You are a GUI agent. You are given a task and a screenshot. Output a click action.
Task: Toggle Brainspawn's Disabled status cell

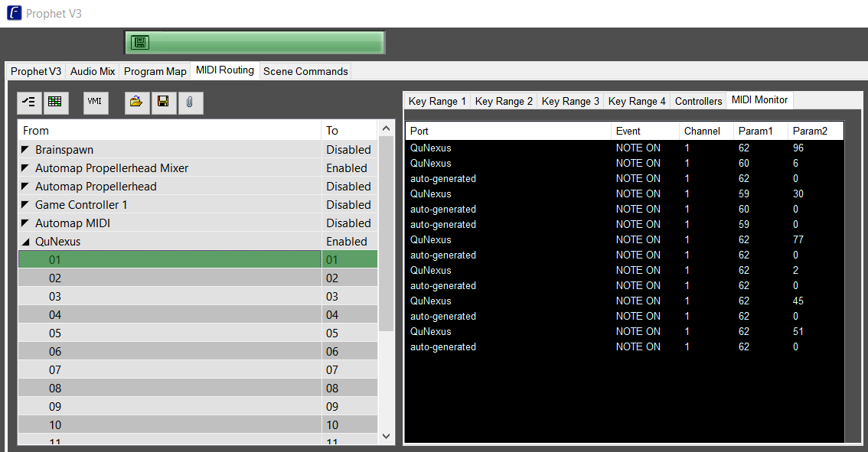(349, 149)
